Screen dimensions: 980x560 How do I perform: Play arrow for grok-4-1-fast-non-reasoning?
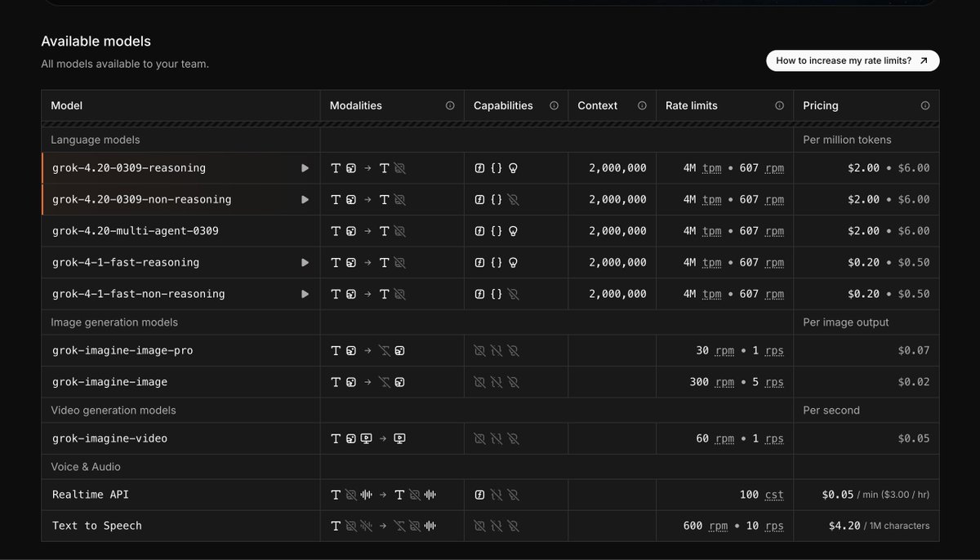(x=305, y=294)
